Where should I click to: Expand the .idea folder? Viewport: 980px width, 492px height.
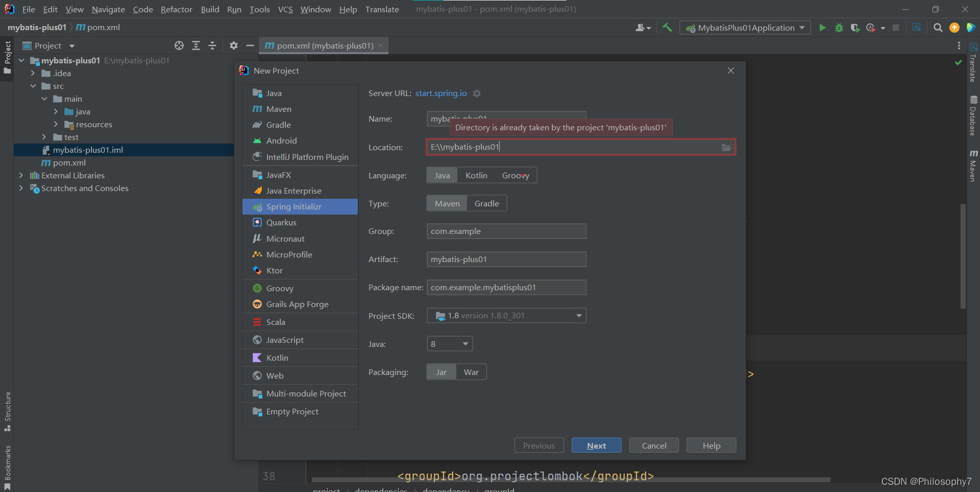[33, 73]
